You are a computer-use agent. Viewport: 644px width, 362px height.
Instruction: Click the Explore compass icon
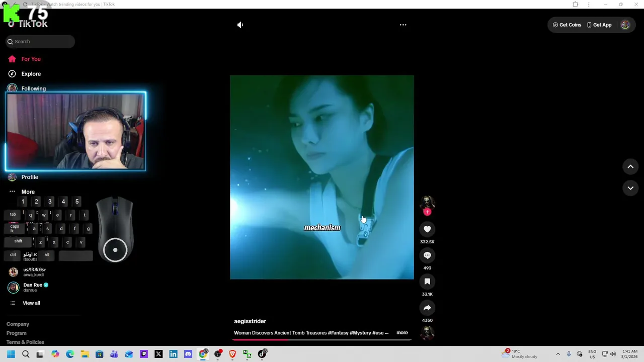coord(12,74)
